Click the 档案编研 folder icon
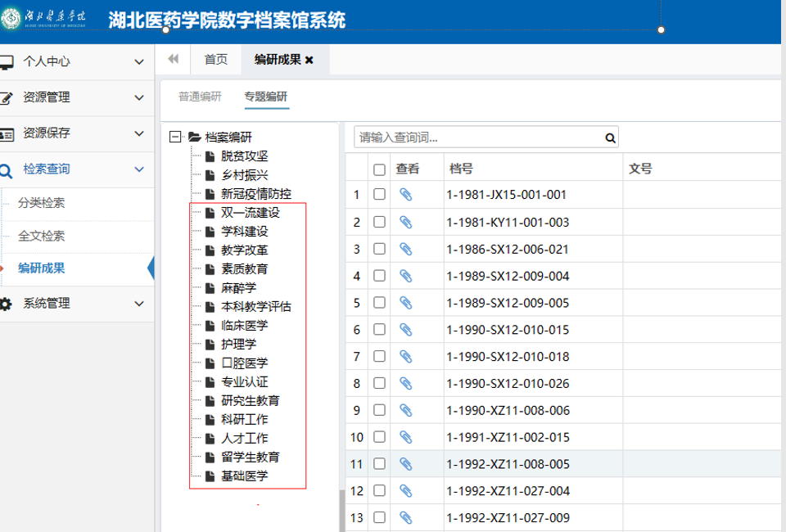The image size is (786, 532). click(x=194, y=138)
